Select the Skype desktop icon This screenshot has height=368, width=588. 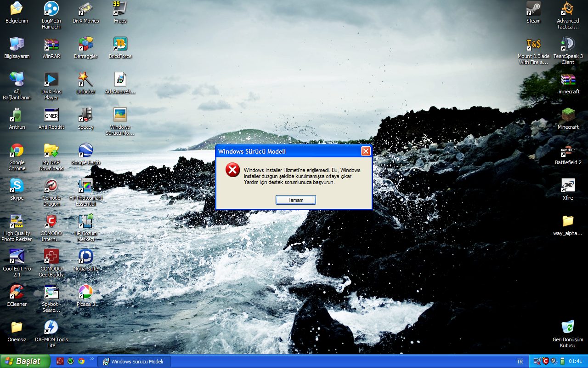(17, 190)
